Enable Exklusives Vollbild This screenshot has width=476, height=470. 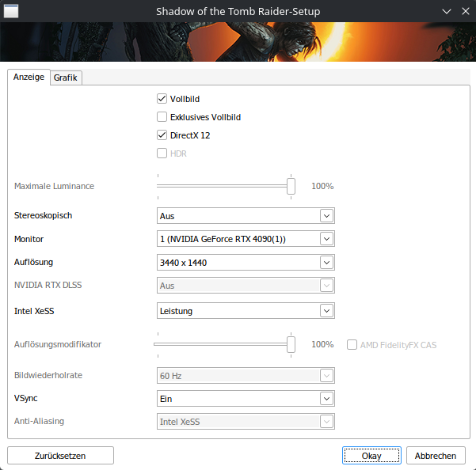[162, 117]
